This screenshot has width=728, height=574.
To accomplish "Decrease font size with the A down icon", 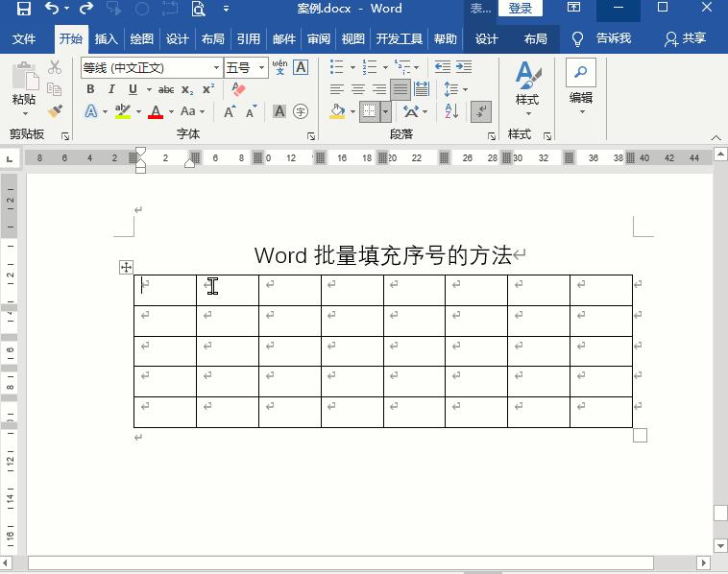I will pos(252,111).
